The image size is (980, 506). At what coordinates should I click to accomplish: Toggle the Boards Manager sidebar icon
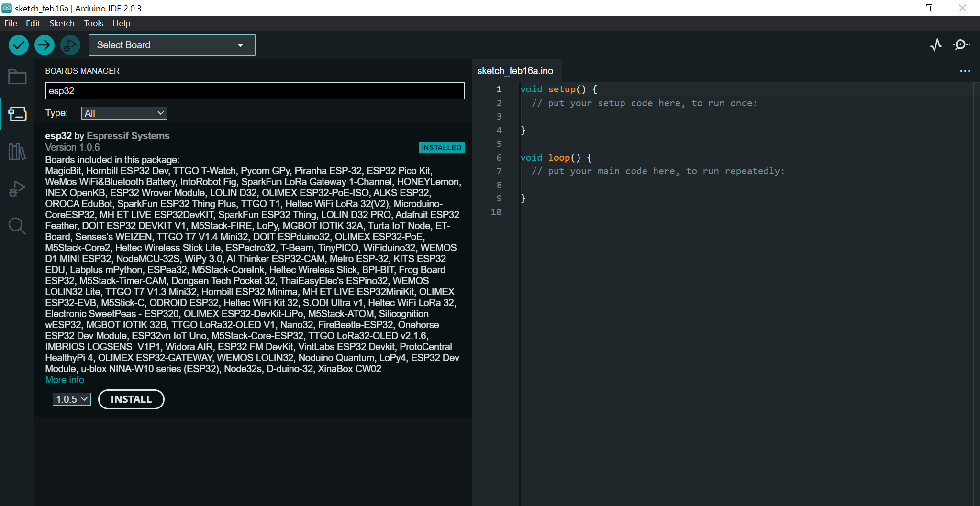pyautogui.click(x=17, y=114)
